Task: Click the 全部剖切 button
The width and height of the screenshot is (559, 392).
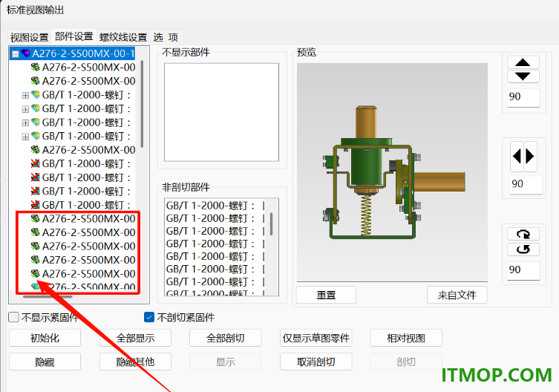Action: coord(226,338)
